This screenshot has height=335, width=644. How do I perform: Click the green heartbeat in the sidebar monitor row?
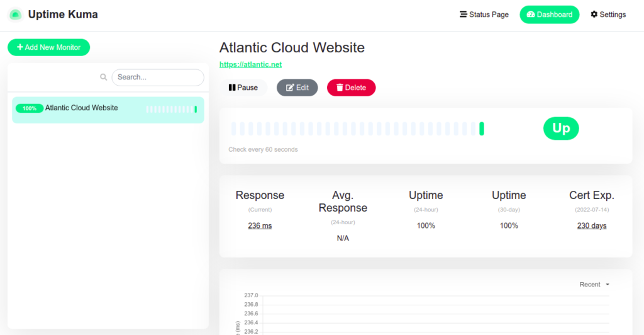(x=196, y=110)
